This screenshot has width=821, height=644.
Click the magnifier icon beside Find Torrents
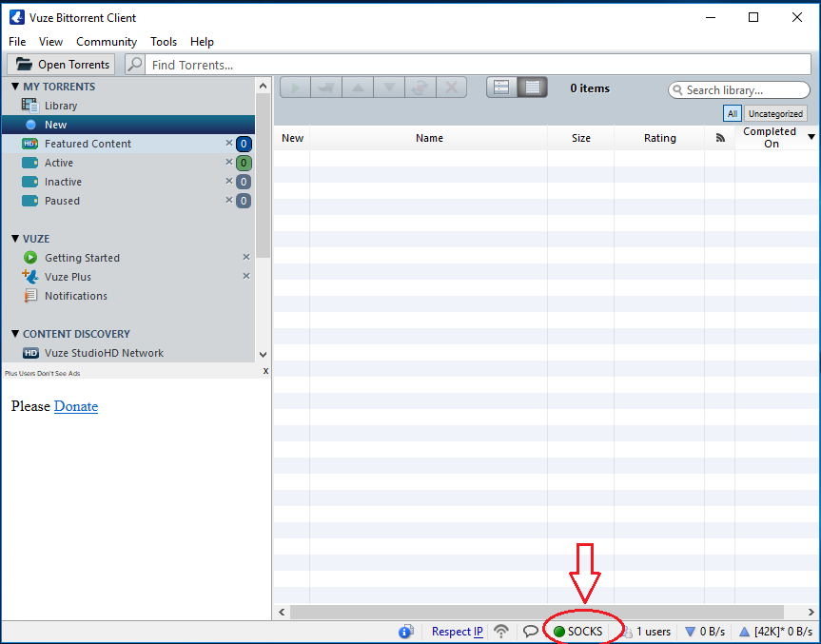click(135, 65)
